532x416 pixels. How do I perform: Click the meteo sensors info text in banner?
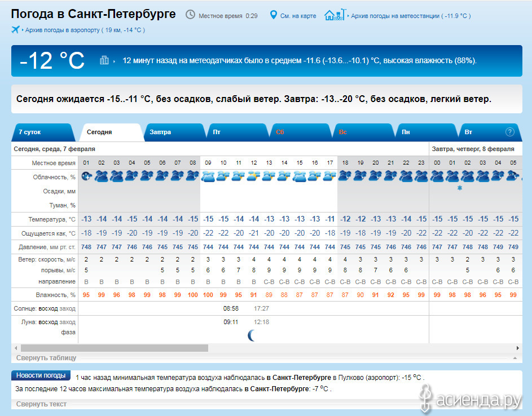(299, 61)
